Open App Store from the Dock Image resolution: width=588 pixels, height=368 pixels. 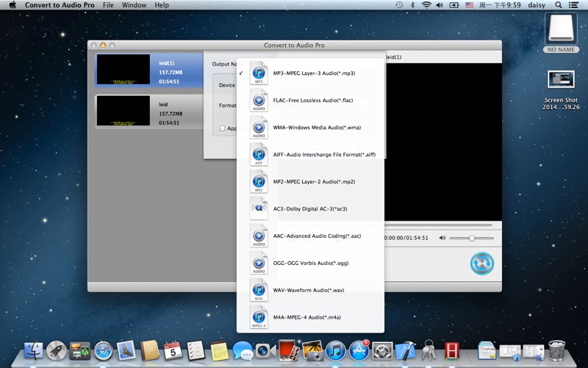point(359,351)
